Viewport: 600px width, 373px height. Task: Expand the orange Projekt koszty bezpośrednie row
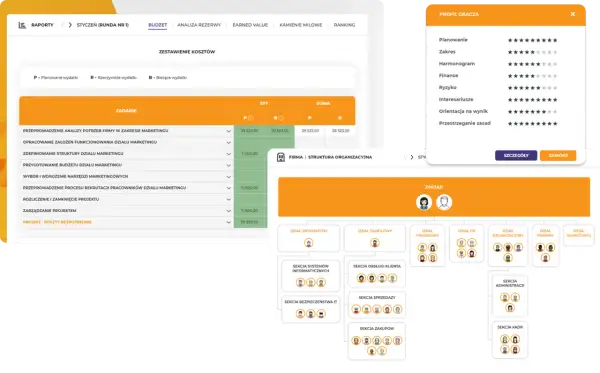228,222
